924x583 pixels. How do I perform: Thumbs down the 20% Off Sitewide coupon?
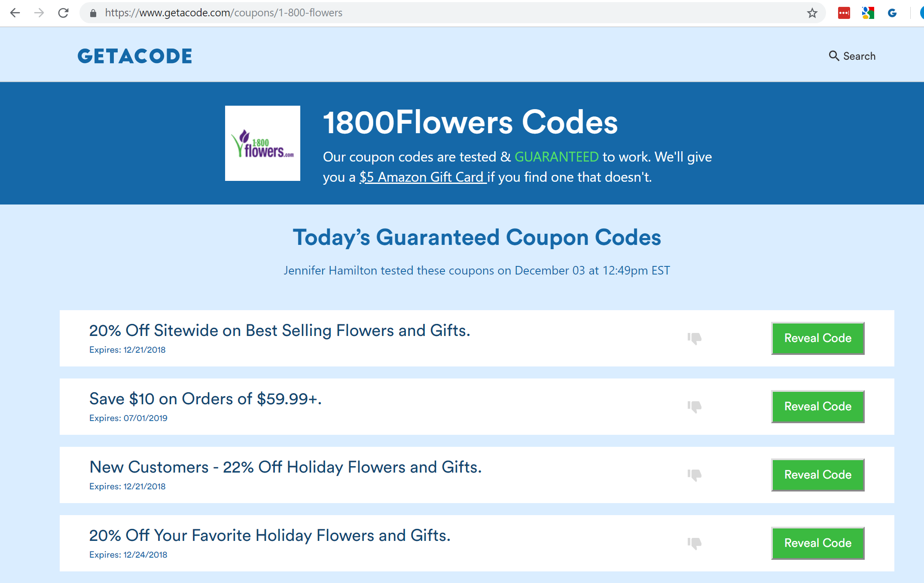694,338
